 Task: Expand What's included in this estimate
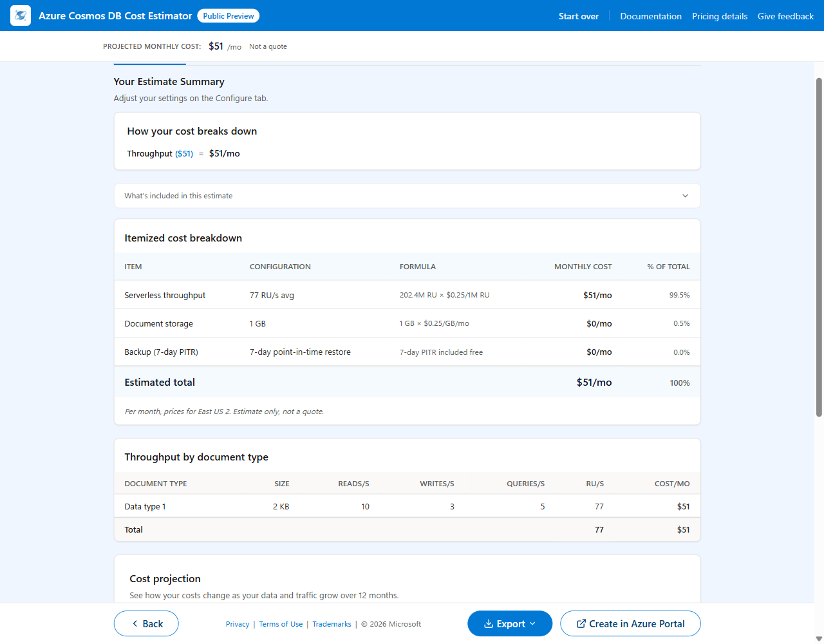[x=407, y=196]
